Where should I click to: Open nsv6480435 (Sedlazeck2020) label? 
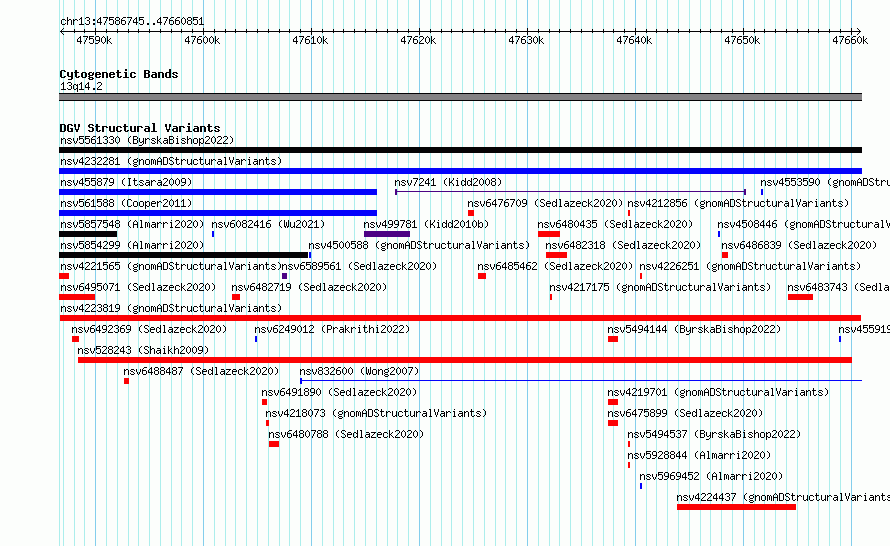615,224
